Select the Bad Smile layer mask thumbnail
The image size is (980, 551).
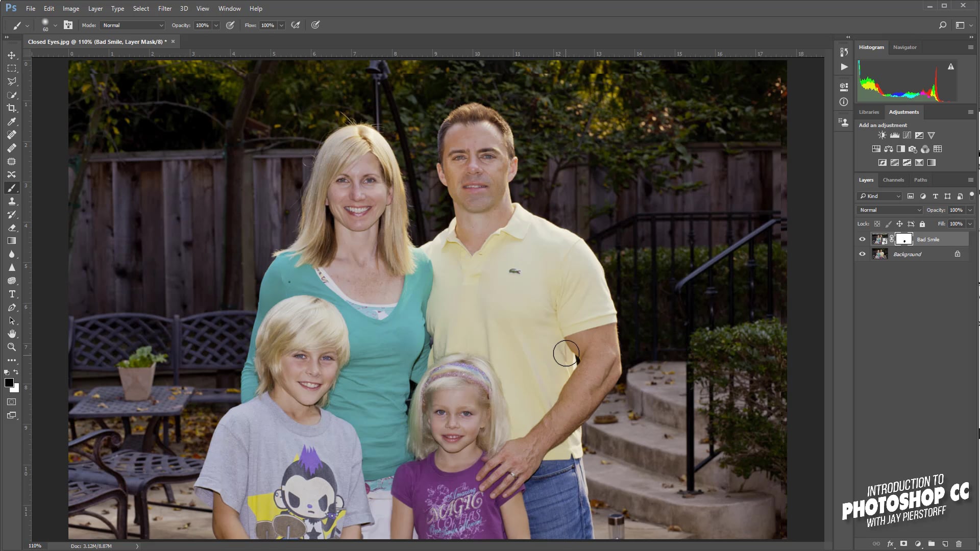(903, 239)
